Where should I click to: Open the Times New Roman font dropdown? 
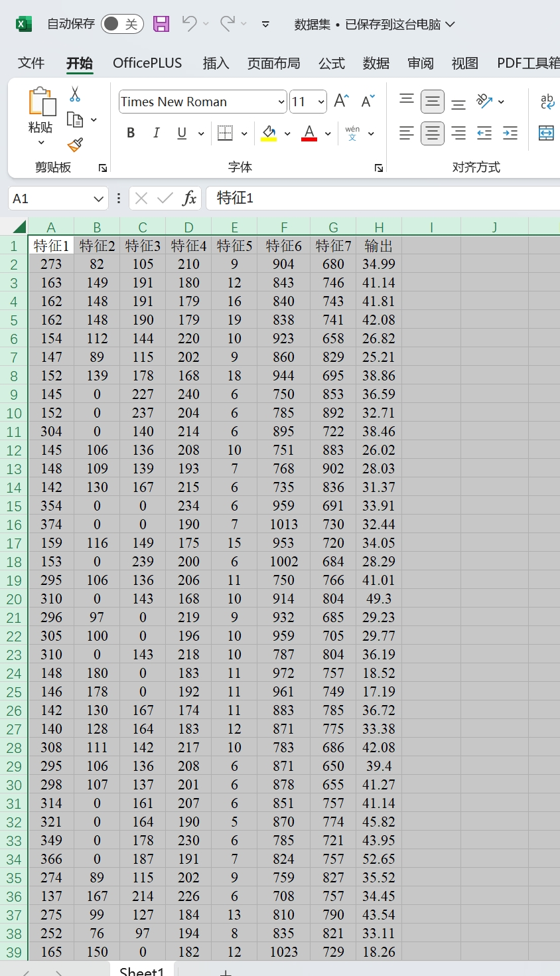(281, 102)
